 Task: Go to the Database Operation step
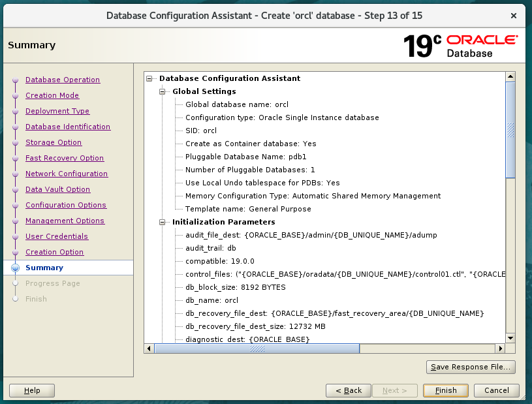(x=63, y=80)
